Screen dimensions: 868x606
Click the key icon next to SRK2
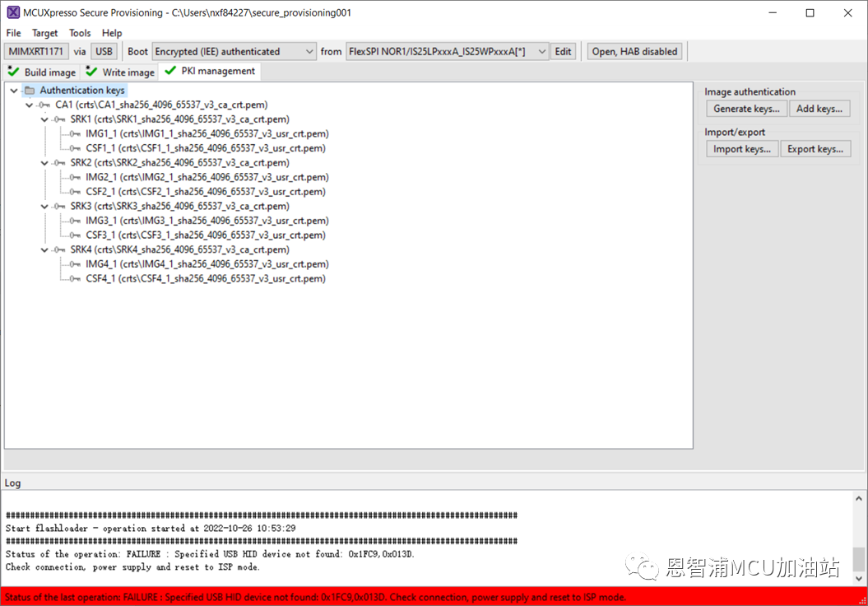pos(60,163)
